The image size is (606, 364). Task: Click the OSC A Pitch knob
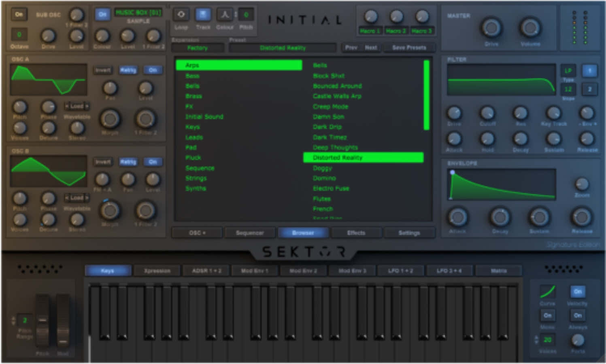pyautogui.click(x=19, y=107)
